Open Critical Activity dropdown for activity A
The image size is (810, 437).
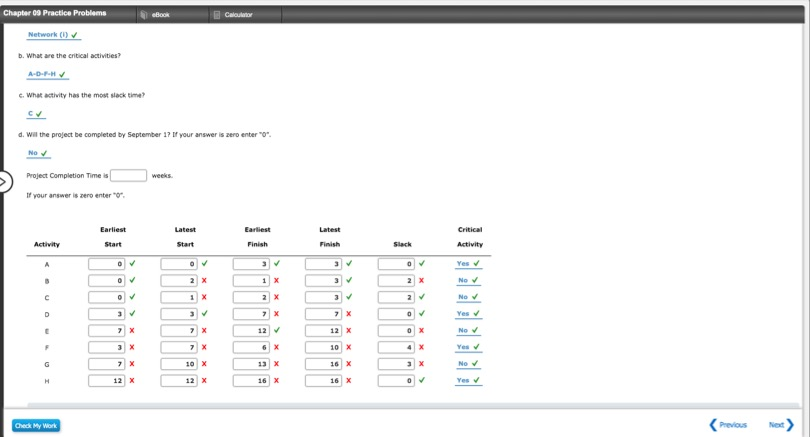pyautogui.click(x=469, y=263)
